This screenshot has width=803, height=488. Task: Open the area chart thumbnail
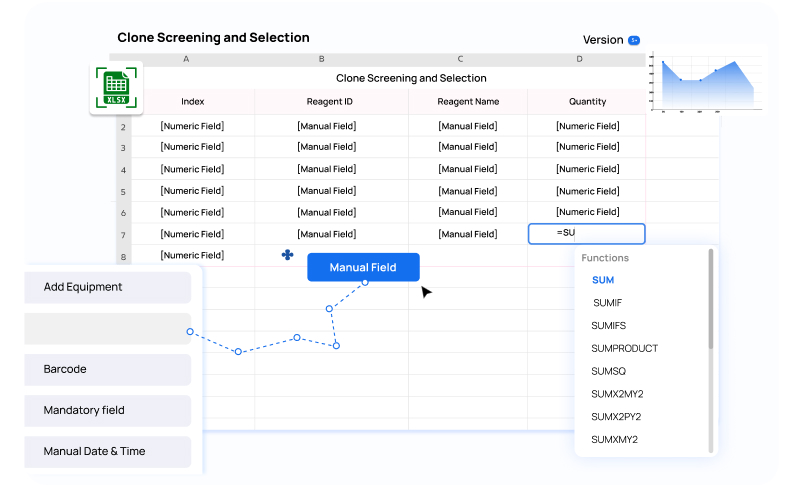tap(707, 82)
